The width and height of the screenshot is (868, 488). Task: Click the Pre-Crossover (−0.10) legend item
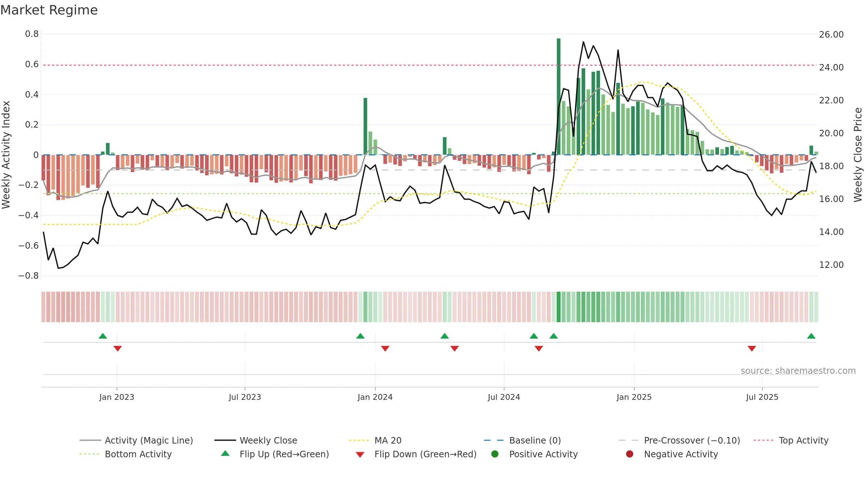(679, 440)
